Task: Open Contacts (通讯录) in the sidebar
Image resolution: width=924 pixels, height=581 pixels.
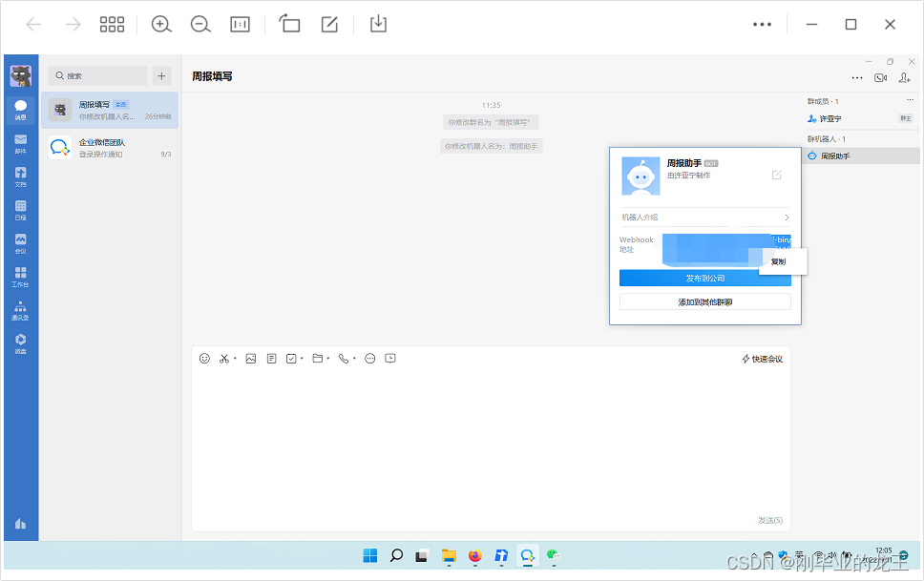Action: [21, 310]
